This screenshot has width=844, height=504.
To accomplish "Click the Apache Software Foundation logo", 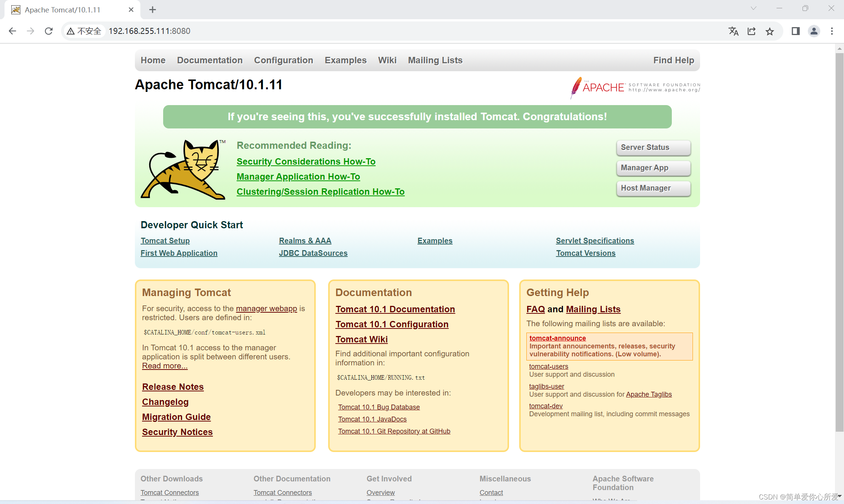I will tap(635, 87).
